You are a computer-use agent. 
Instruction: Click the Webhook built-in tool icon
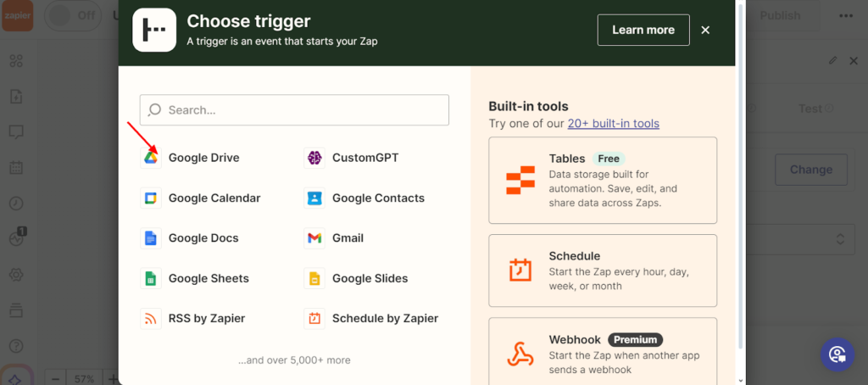pos(520,354)
